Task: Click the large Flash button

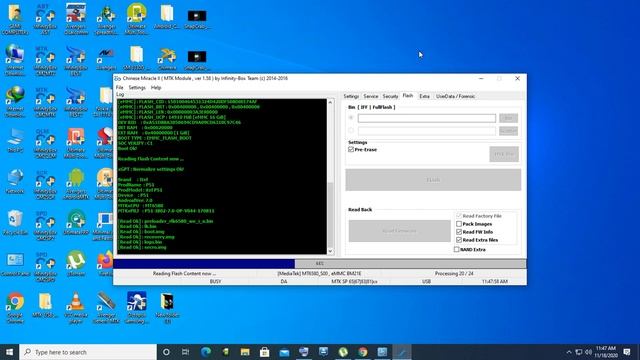Action: pos(433,180)
